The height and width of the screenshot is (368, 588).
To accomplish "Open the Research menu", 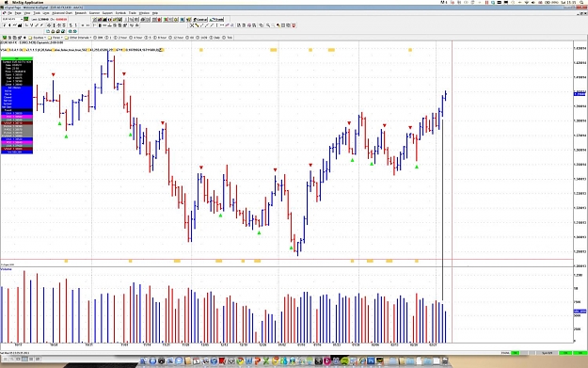I will [81, 13].
